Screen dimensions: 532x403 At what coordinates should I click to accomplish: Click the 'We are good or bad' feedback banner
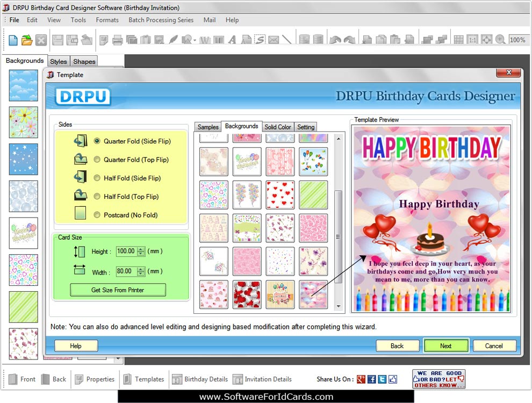click(x=438, y=379)
